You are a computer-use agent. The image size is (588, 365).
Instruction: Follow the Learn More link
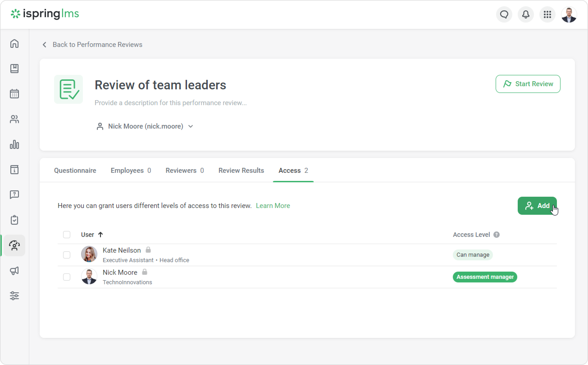(x=273, y=206)
